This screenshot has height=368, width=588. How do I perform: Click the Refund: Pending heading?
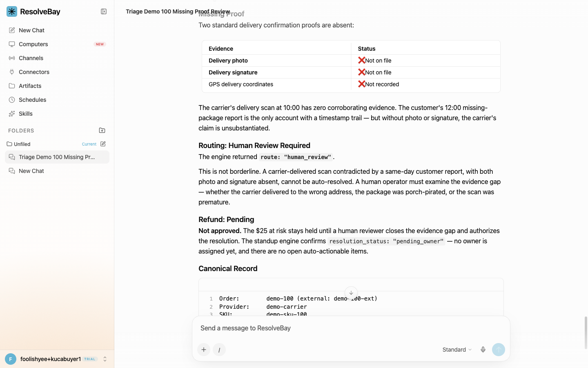tap(226, 220)
